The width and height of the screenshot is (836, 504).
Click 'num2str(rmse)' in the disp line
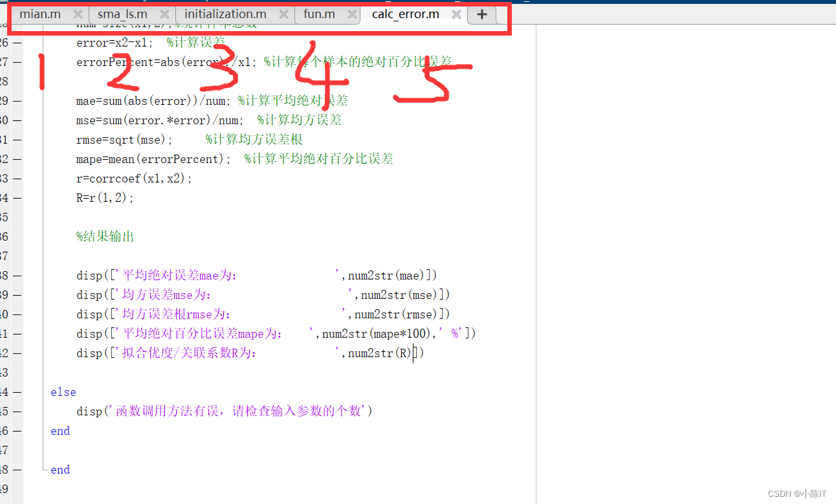click(396, 314)
